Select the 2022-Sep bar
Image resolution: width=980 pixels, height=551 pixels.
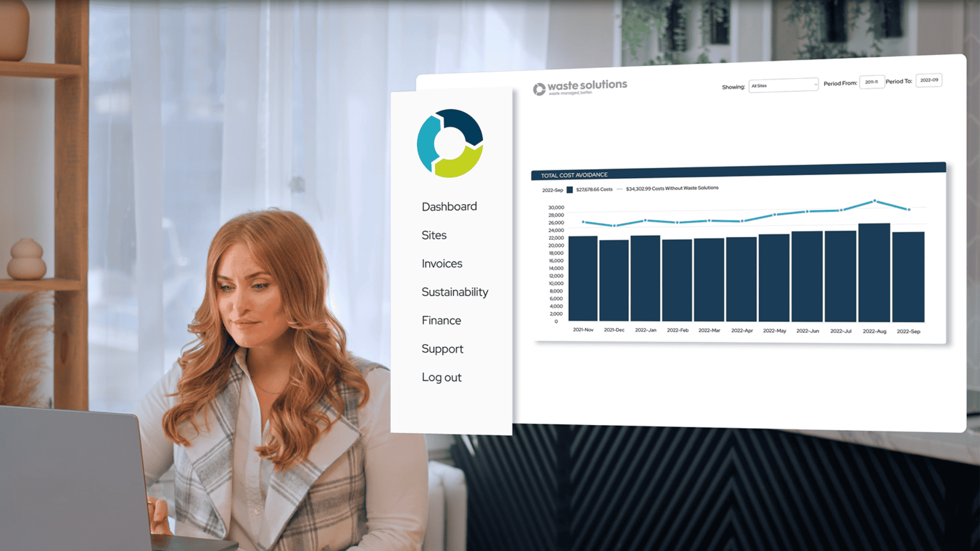908,277
